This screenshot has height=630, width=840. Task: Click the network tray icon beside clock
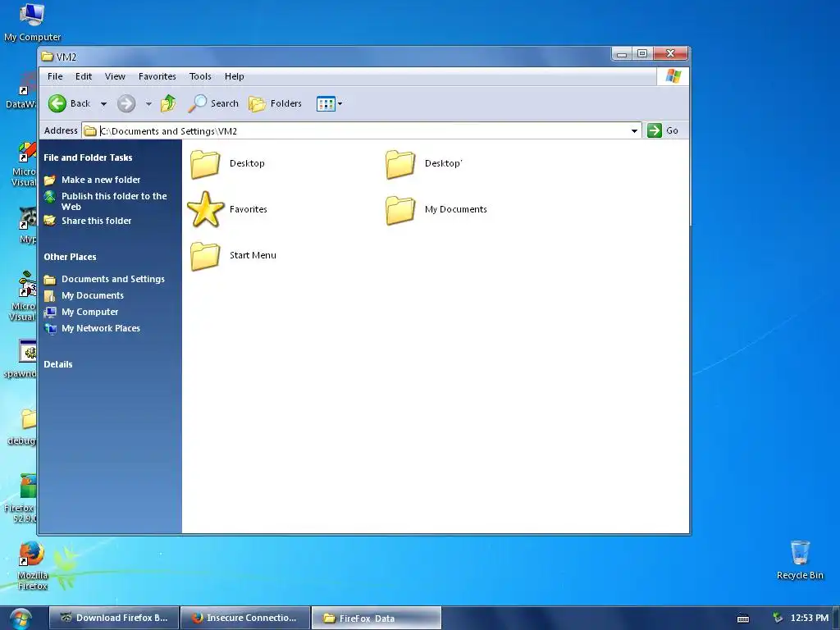778,619
